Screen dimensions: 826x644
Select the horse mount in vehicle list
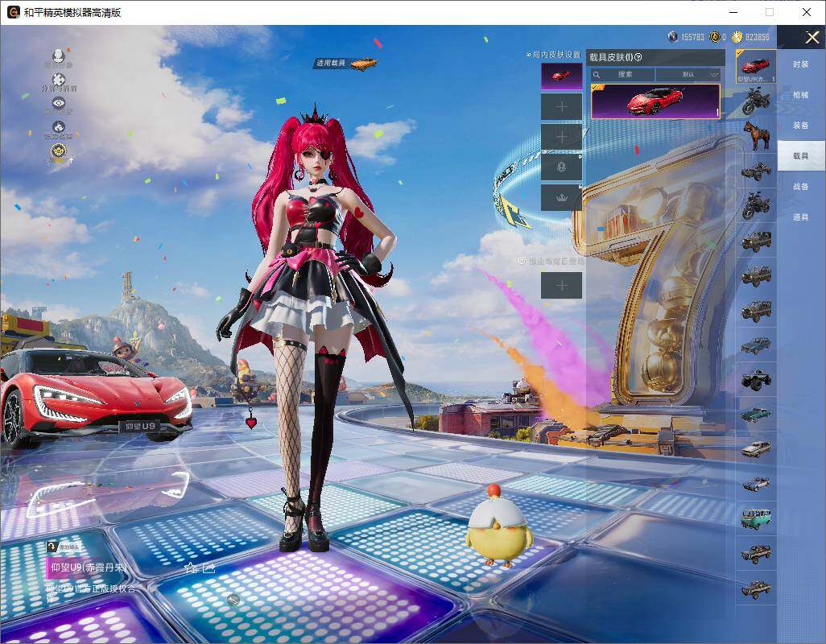tap(757, 136)
